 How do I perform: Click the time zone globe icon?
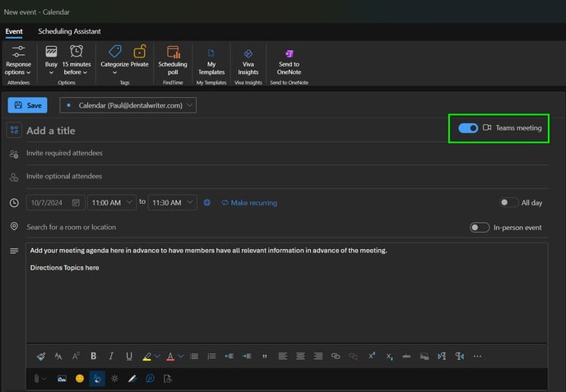206,203
